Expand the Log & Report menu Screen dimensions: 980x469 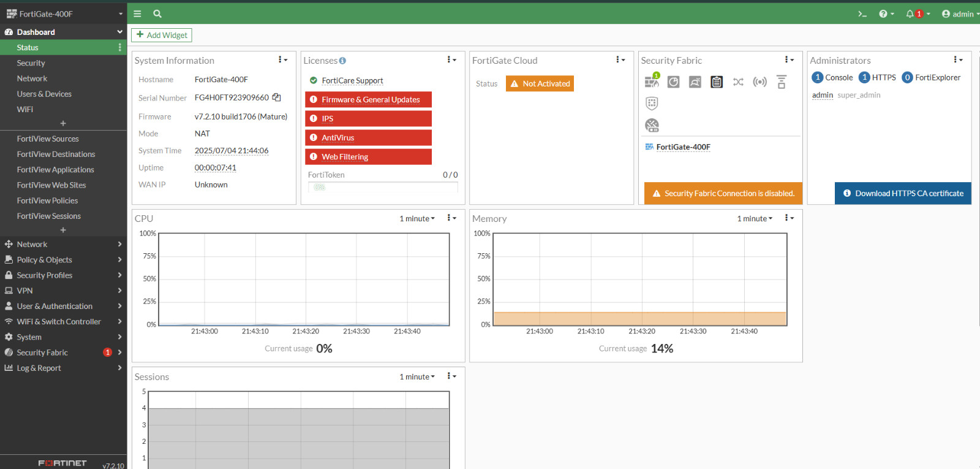click(x=64, y=368)
